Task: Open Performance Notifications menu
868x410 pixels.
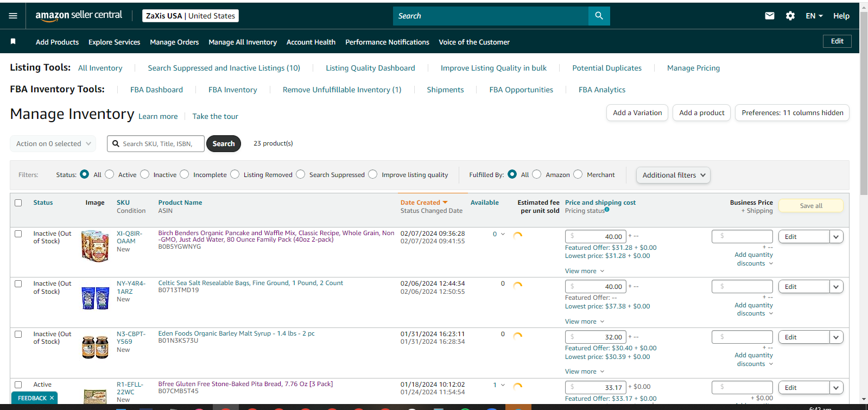Action: pos(387,42)
